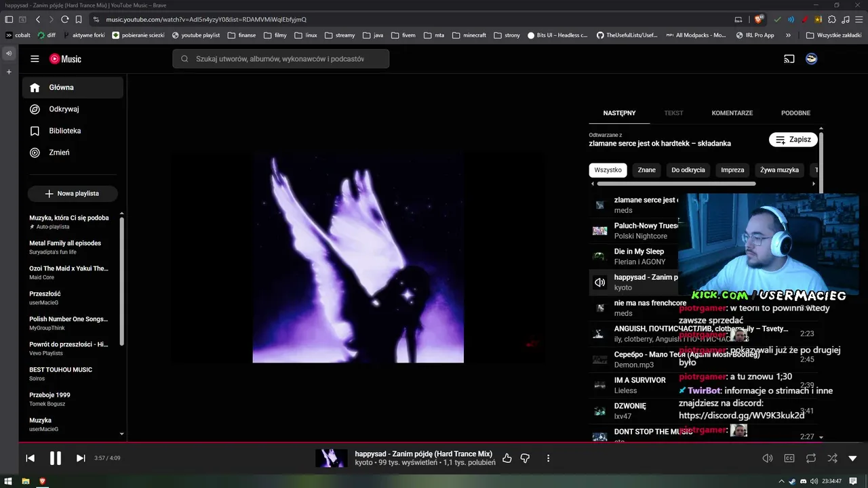Skip to the previous track
The image size is (868, 488).
tap(31, 458)
